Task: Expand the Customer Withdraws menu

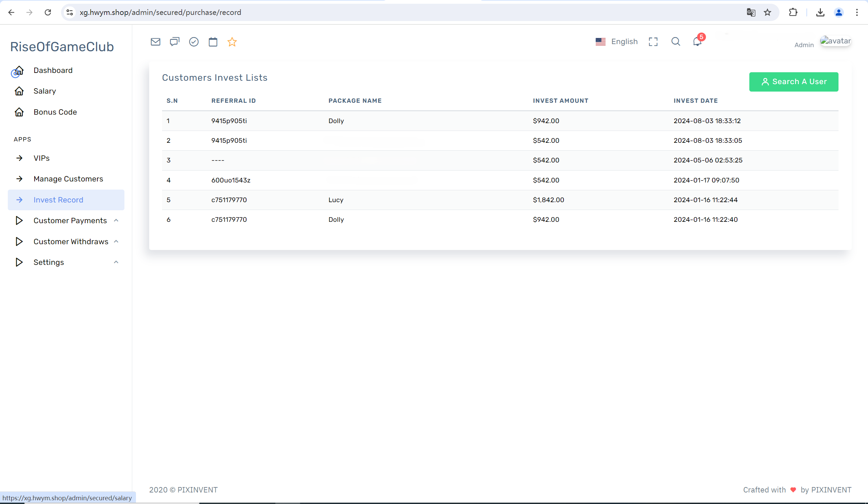Action: tap(71, 241)
